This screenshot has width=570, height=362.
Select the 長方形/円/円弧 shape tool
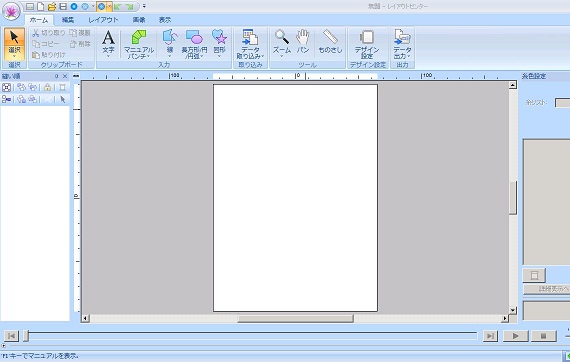click(x=194, y=44)
